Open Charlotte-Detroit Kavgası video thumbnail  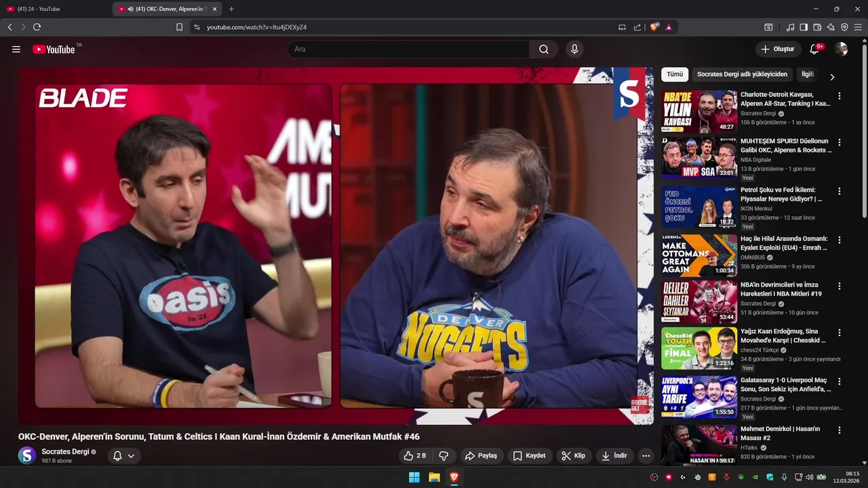(699, 112)
